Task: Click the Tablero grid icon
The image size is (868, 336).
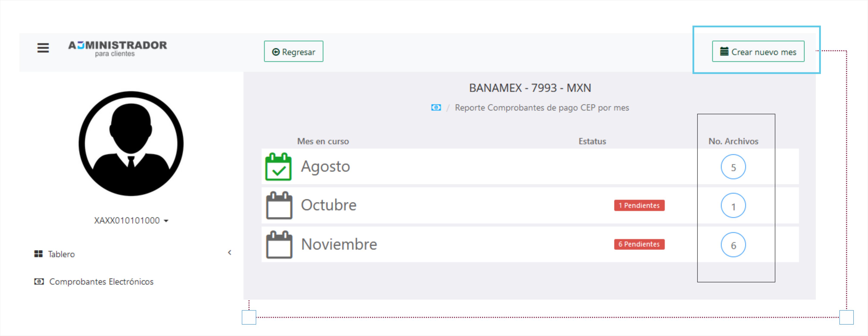Action: pos(38,254)
